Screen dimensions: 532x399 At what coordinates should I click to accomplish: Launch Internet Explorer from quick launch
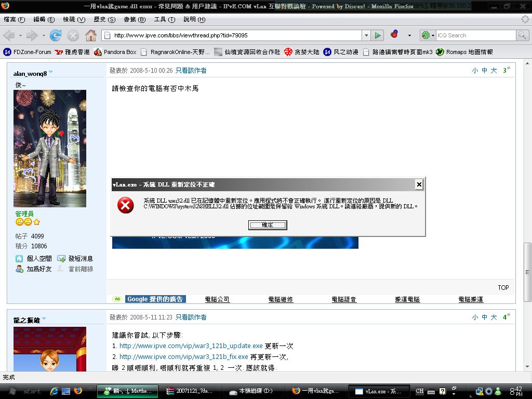54,391
